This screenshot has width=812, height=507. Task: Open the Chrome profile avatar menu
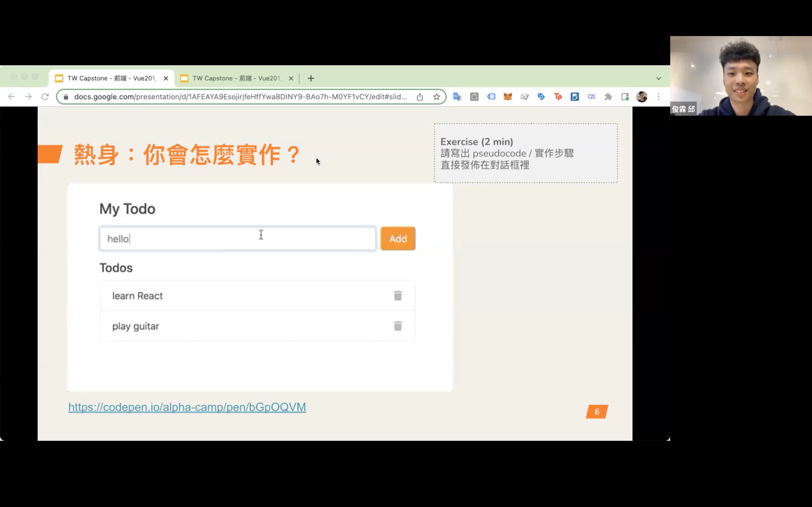click(641, 97)
